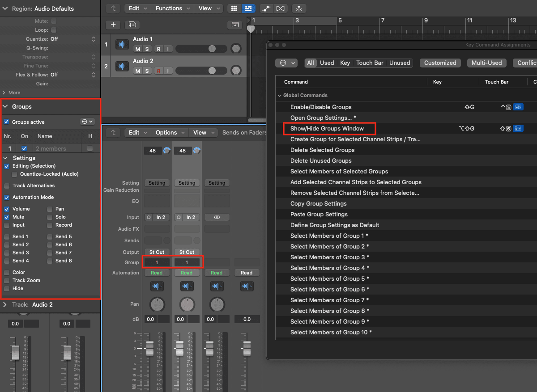Click pan knob on highlighted mixer channel strip

(187, 304)
